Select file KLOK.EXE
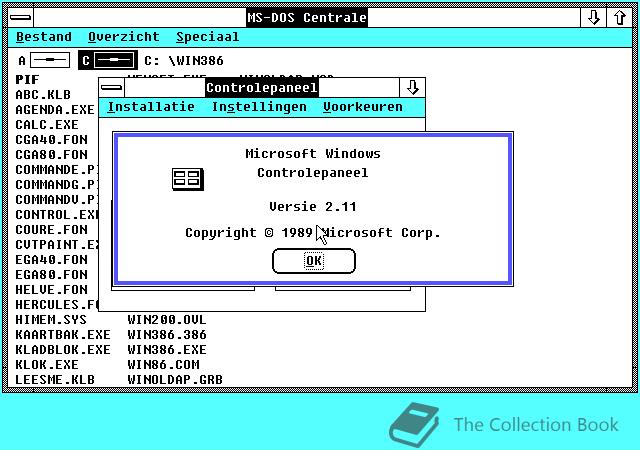Screen dimensions: 640x450 [x=47, y=365]
